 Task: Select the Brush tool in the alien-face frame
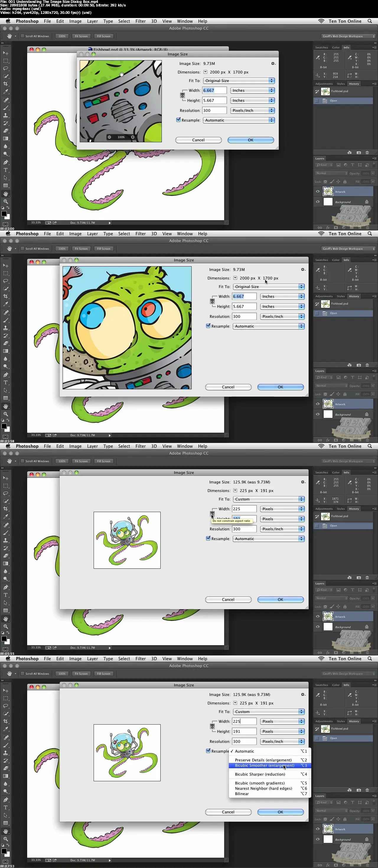click(6, 320)
